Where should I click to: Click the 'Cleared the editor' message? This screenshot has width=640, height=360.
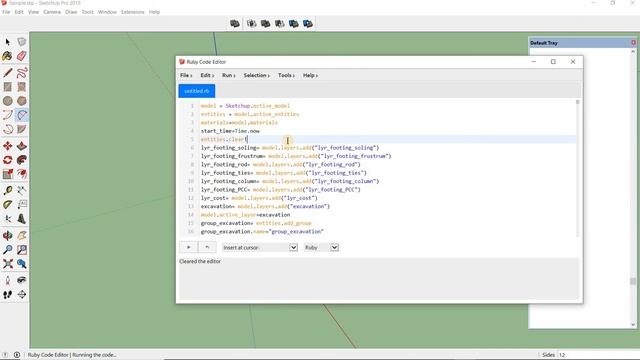tap(200, 261)
